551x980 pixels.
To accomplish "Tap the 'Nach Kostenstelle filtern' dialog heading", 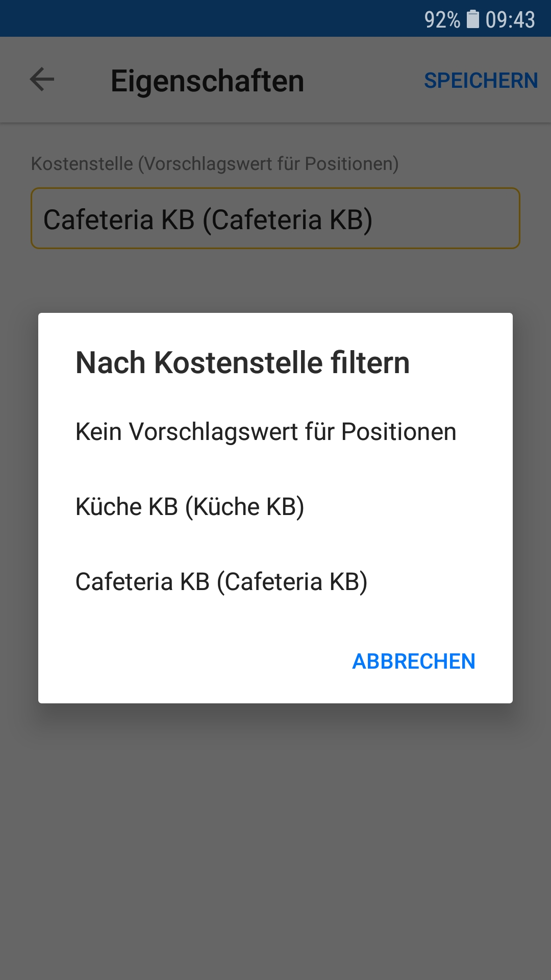I will [x=242, y=363].
